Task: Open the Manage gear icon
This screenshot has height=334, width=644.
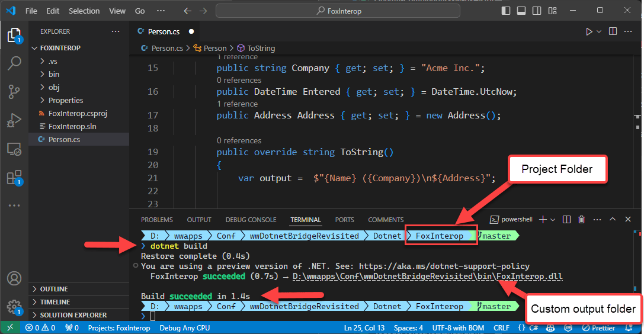Action: click(x=14, y=306)
